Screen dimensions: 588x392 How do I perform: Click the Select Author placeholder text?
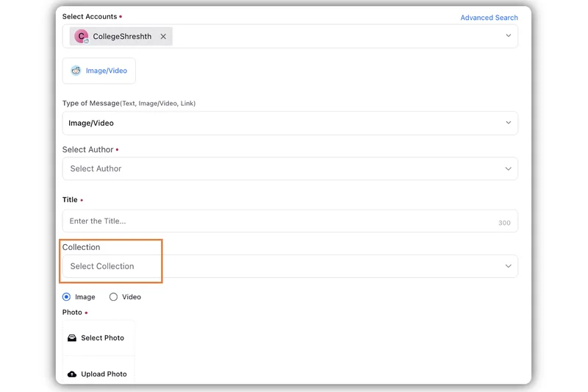[x=96, y=168]
